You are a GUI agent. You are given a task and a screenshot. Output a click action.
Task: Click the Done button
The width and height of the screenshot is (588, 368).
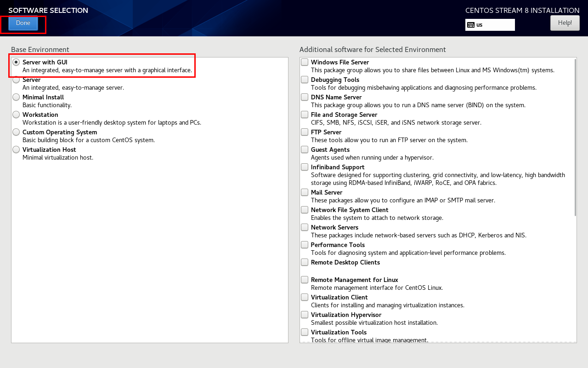[x=23, y=23]
